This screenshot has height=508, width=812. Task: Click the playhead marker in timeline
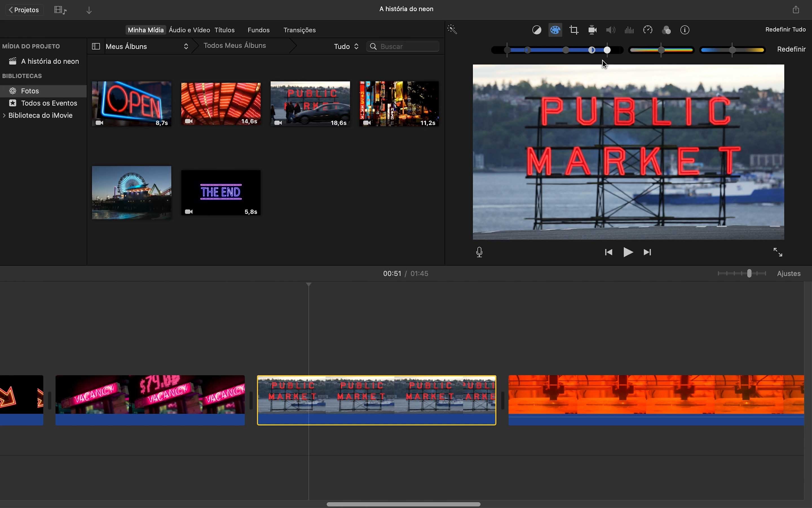point(309,284)
